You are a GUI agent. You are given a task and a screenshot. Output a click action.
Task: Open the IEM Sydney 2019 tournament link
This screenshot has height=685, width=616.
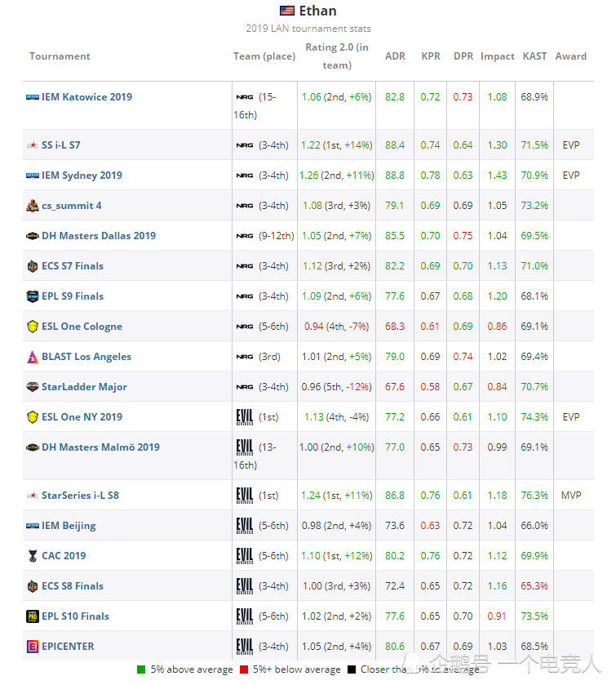click(x=82, y=176)
